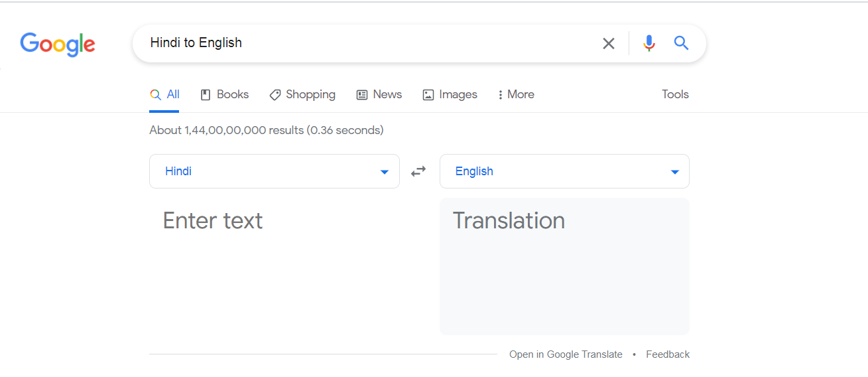Click the Google logo
This screenshot has height=377, width=868.
tap(58, 44)
